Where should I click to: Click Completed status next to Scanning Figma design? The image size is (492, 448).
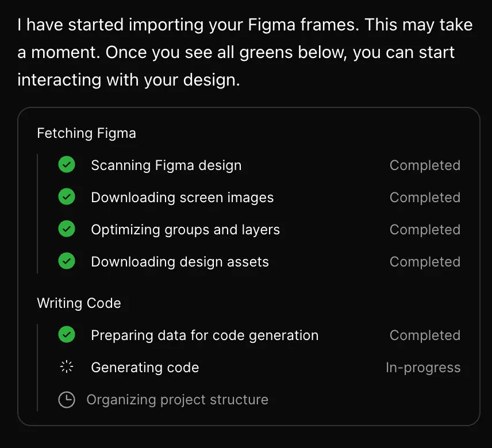pos(425,165)
